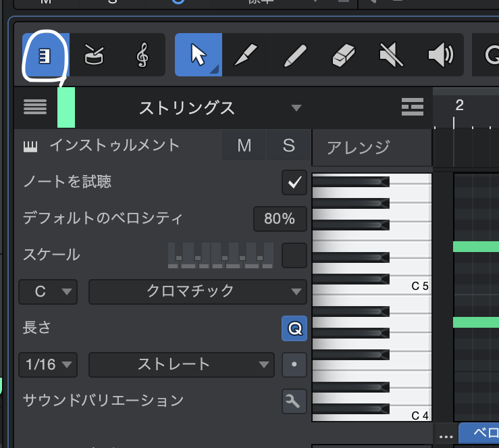Screen dimensions: 499x448
Task: Expand the クロマチック scale type dropdown
Action: pos(197,292)
